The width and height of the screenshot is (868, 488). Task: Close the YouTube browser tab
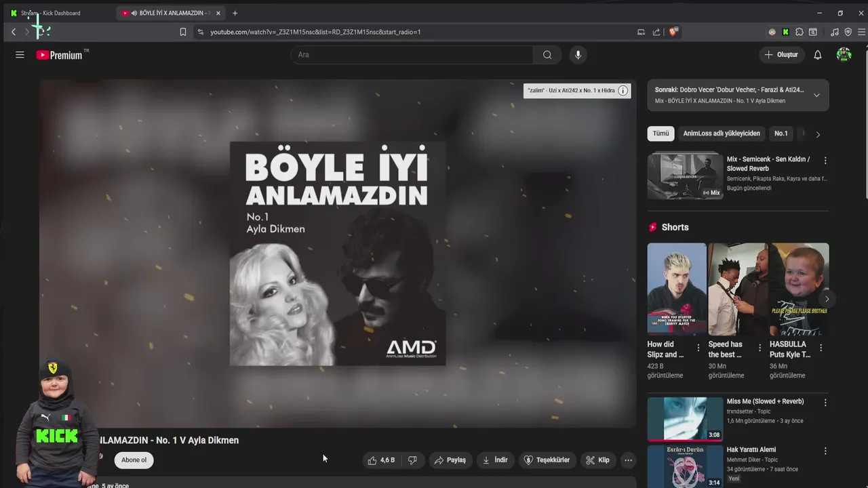point(218,13)
